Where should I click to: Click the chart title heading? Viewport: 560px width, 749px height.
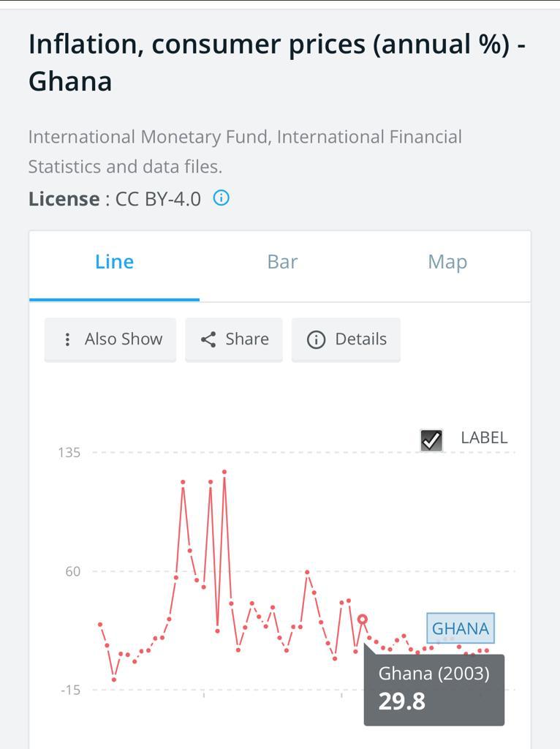point(277,63)
